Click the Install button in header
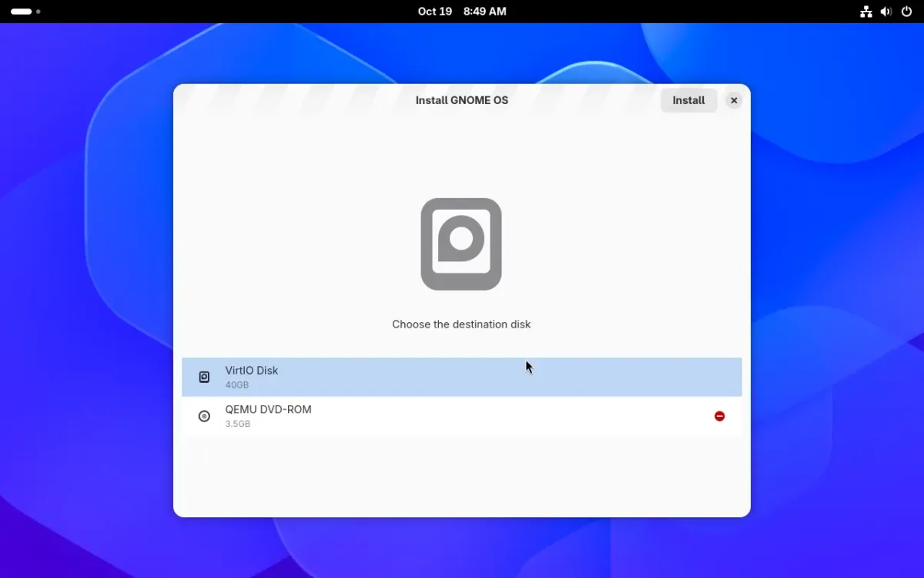Image resolution: width=924 pixels, height=578 pixels. (x=688, y=100)
